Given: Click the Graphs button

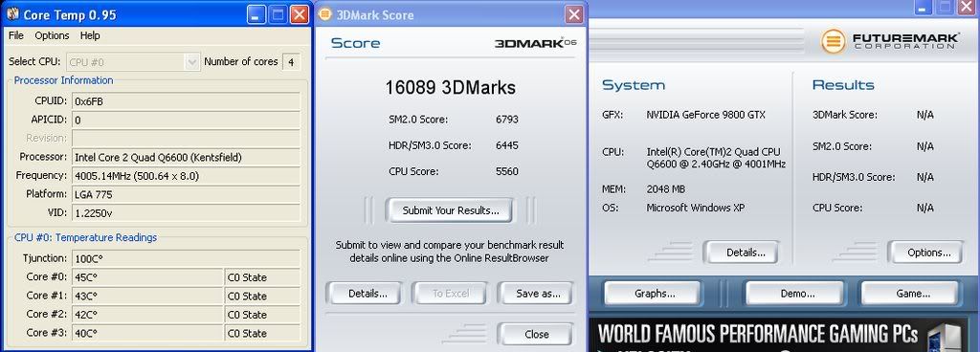Looking at the screenshot, I should coord(654,294).
